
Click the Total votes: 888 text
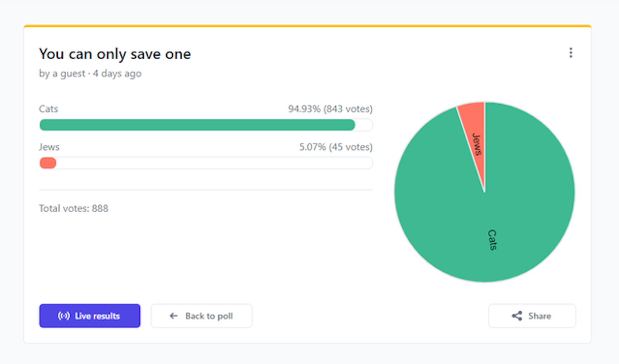(x=73, y=209)
